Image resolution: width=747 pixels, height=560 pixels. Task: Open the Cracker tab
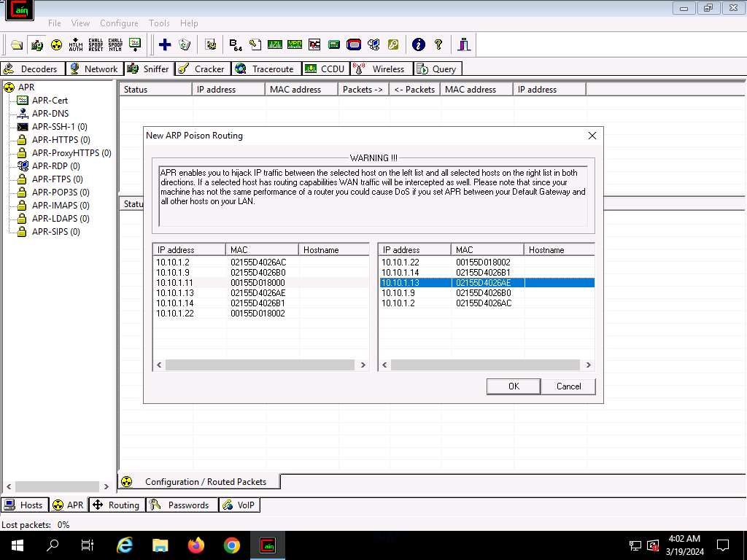(x=202, y=69)
